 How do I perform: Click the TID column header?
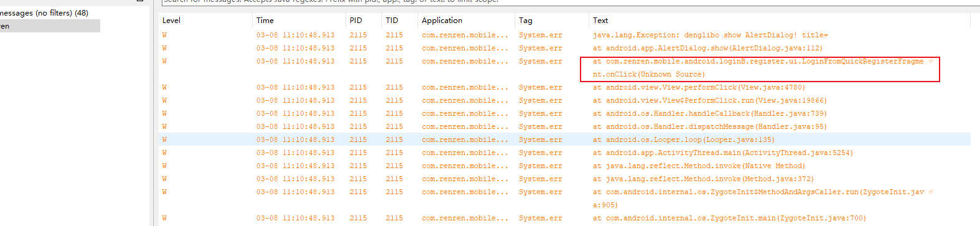(392, 21)
